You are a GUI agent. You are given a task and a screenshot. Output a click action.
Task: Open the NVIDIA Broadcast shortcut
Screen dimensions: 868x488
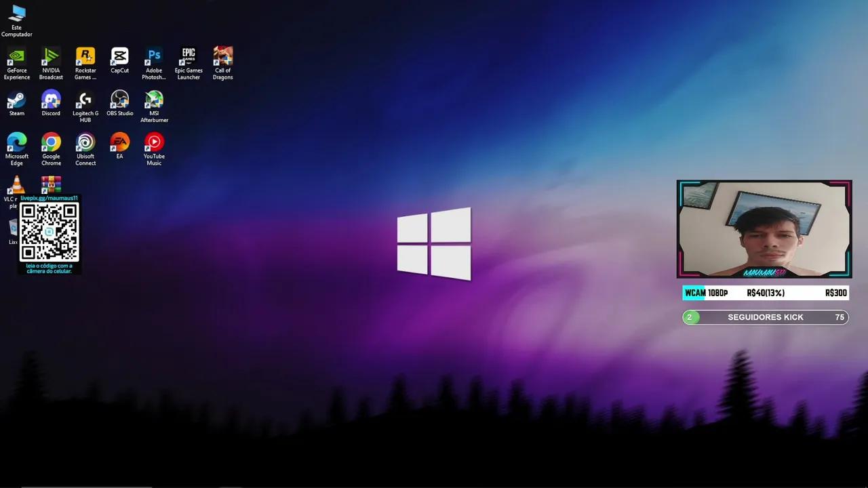point(51,64)
